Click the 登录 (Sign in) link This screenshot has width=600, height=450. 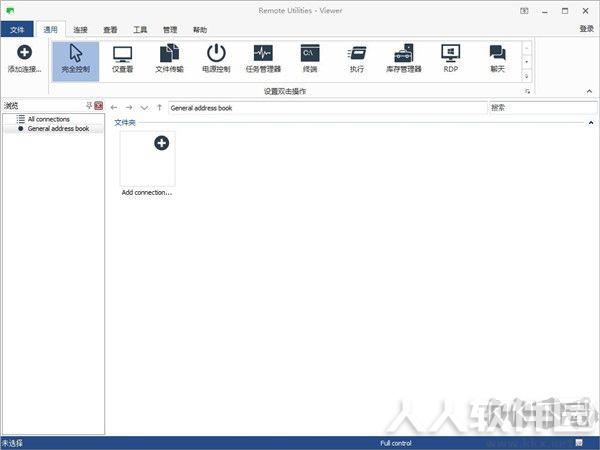pyautogui.click(x=586, y=29)
